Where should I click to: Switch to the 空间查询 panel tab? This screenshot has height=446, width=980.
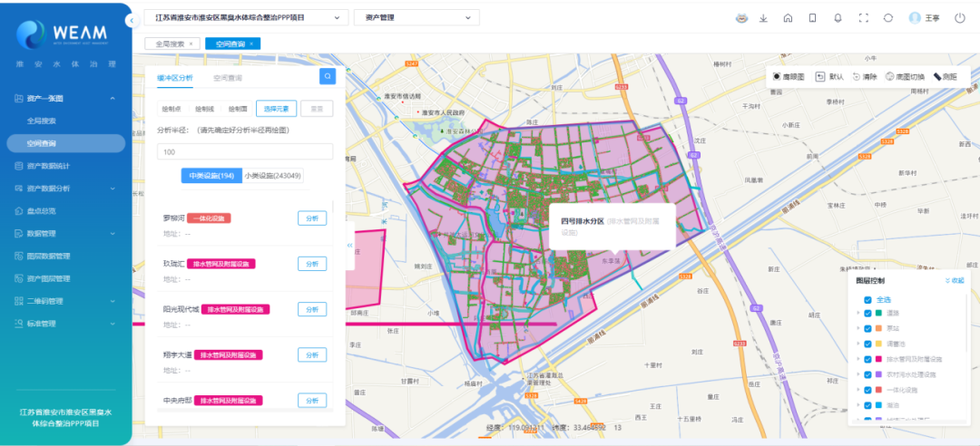[x=228, y=78]
